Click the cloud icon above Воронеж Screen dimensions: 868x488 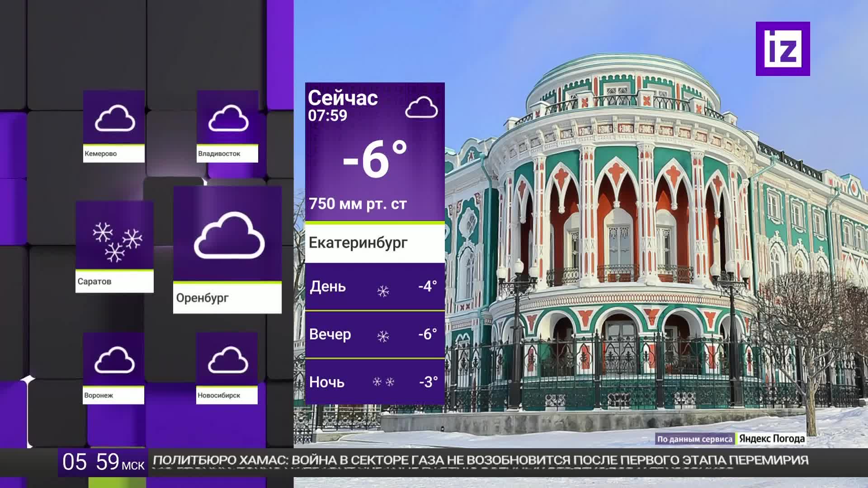point(114,360)
